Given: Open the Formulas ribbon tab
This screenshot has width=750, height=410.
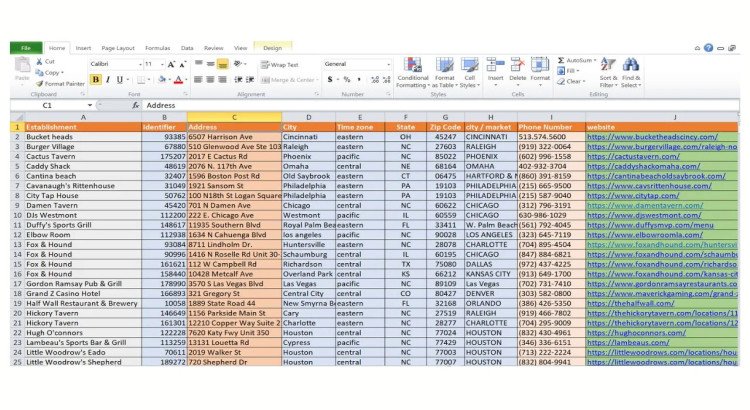Looking at the screenshot, I should point(157,48).
